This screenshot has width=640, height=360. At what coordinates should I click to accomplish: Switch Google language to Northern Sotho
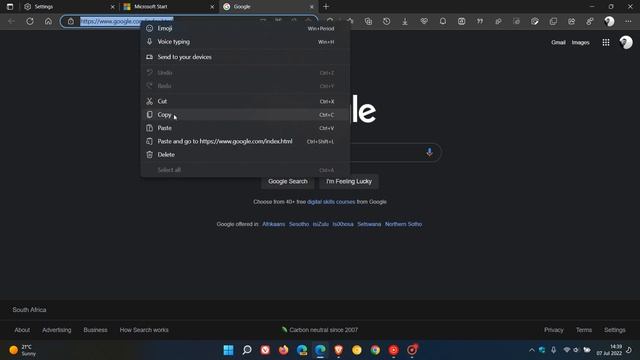coord(403,224)
